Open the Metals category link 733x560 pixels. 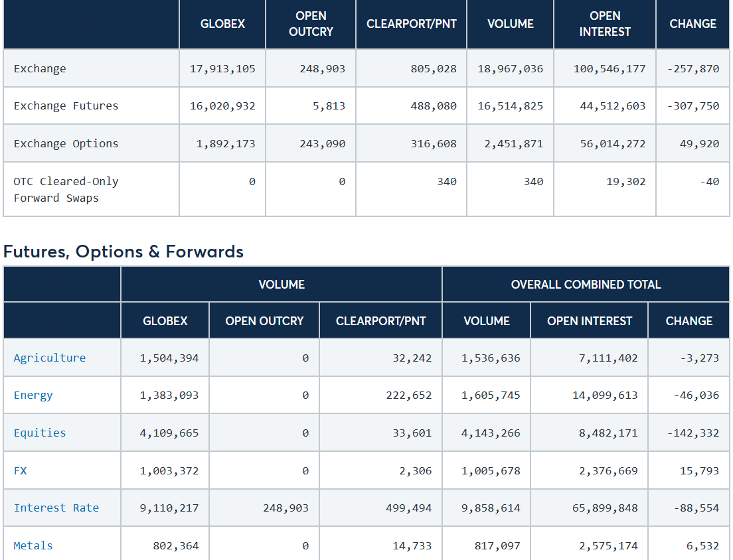[33, 545]
